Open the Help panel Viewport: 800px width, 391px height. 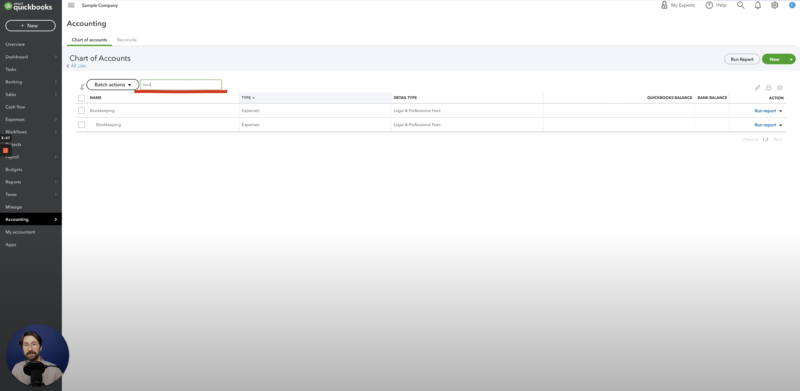pos(716,5)
